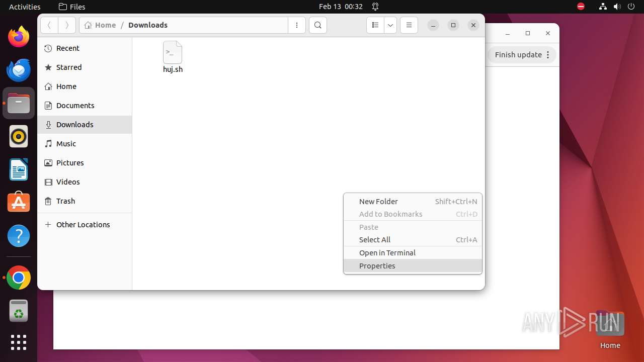
Task: Launch Thunderbird Mail from the dock
Action: pyautogui.click(x=19, y=70)
